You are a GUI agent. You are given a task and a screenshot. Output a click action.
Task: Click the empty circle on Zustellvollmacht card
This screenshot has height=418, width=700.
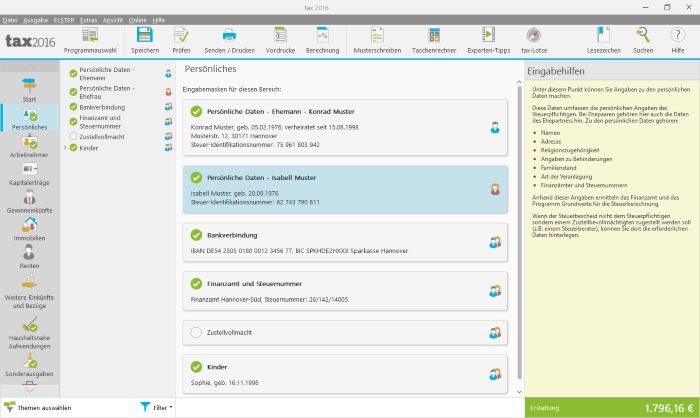(x=196, y=332)
